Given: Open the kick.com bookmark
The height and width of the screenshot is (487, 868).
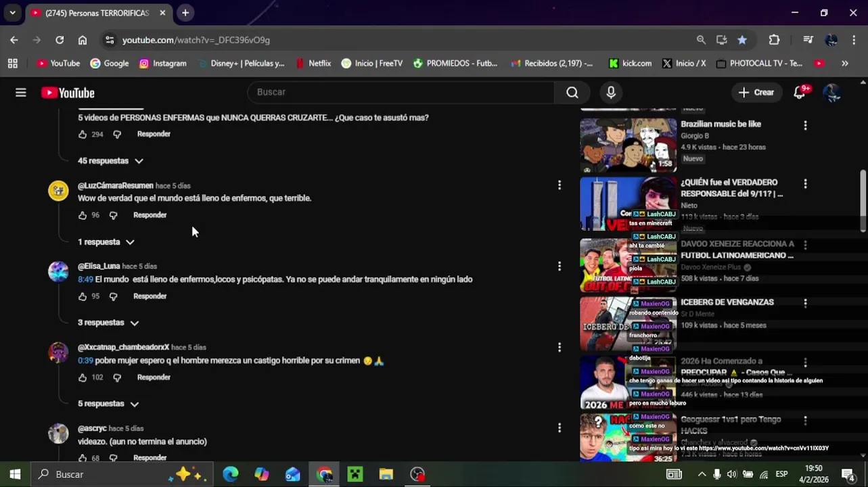Looking at the screenshot, I should pyautogui.click(x=630, y=63).
